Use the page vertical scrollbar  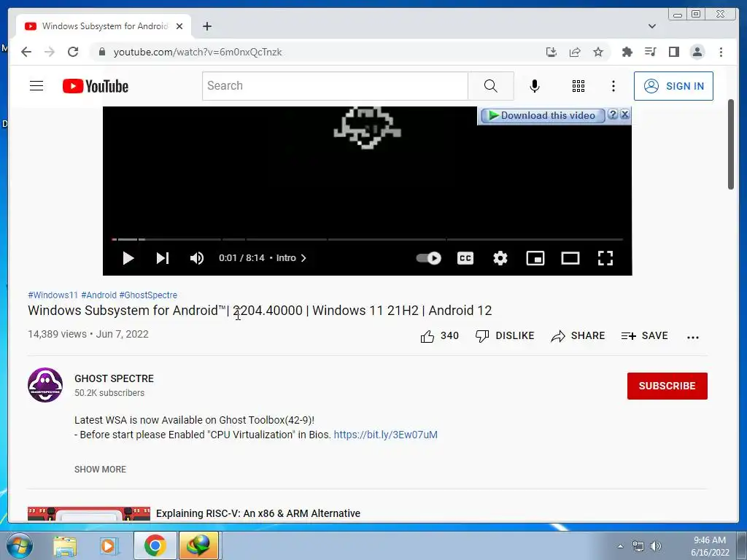click(x=731, y=144)
